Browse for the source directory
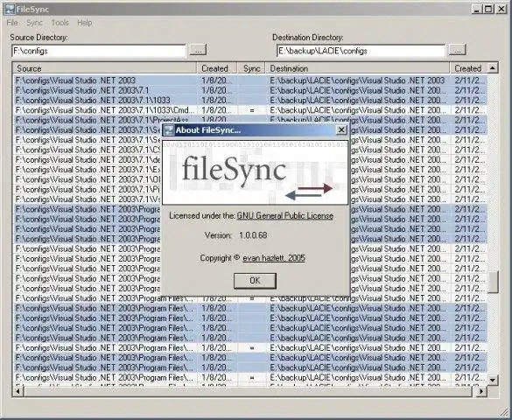The image size is (512, 420). tap(198, 50)
